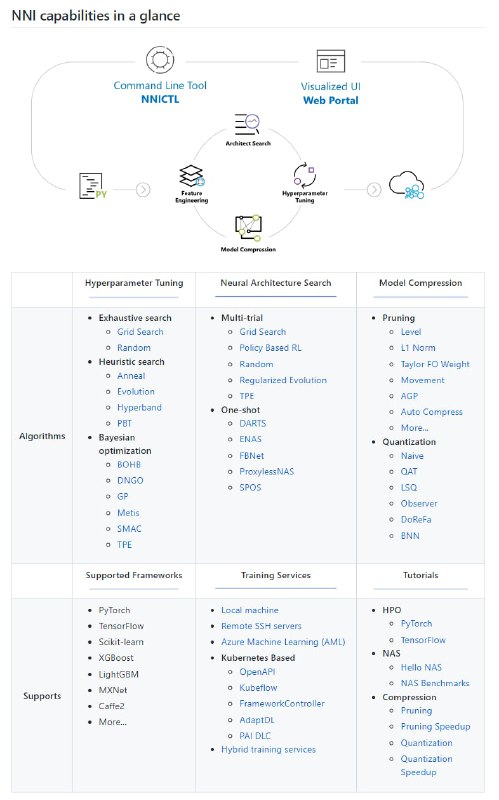Open the FBNet link
499x800 pixels.
[252, 455]
